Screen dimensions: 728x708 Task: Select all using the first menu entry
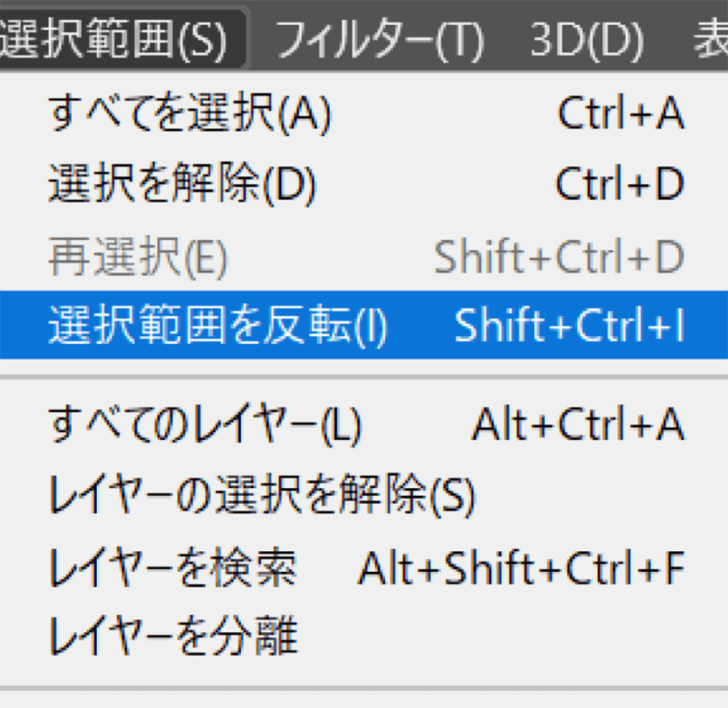tap(190, 114)
